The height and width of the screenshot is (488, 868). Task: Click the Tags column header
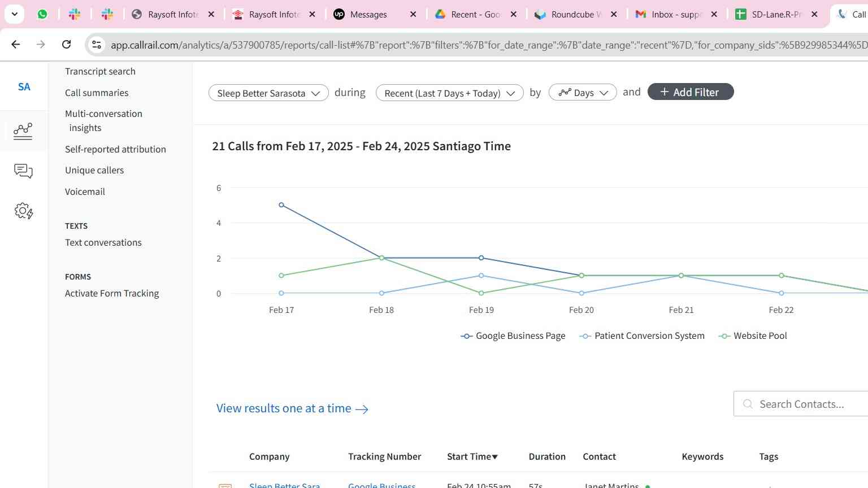pos(769,456)
